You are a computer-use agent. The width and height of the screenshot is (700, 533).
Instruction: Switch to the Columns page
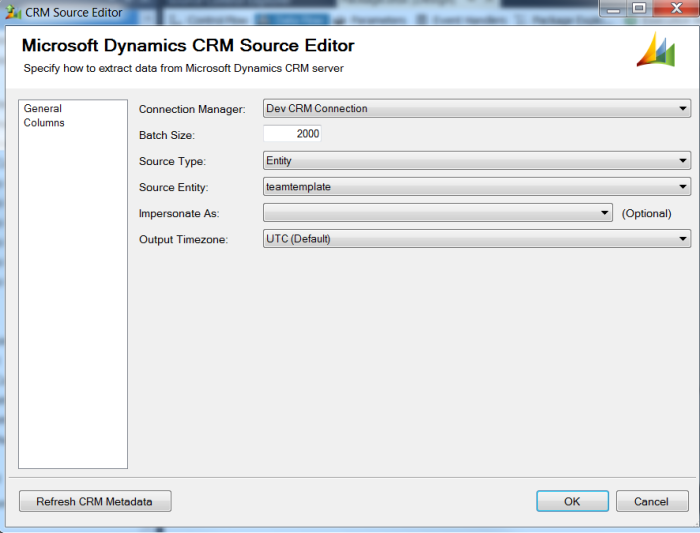[44, 123]
